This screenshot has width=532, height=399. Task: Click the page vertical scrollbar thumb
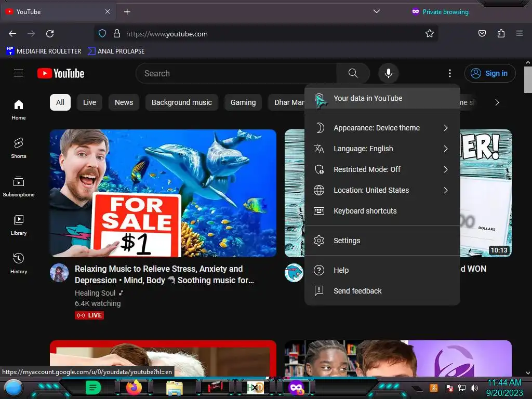528,79
